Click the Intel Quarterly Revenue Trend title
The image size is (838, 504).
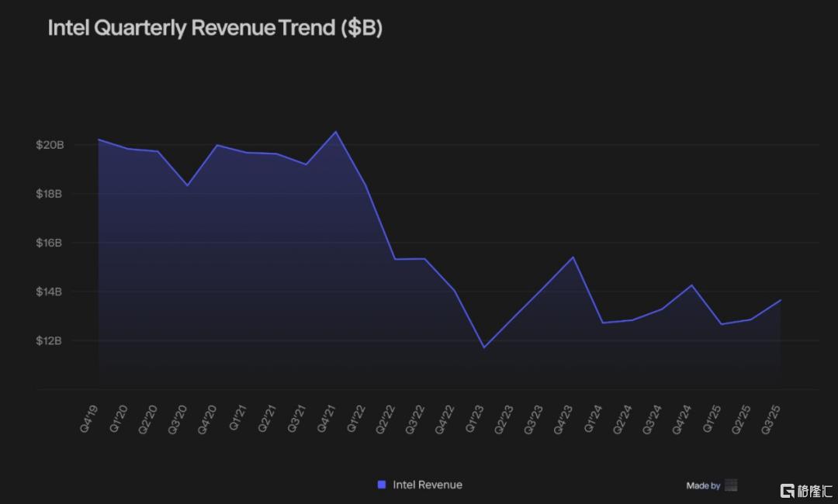click(x=215, y=28)
